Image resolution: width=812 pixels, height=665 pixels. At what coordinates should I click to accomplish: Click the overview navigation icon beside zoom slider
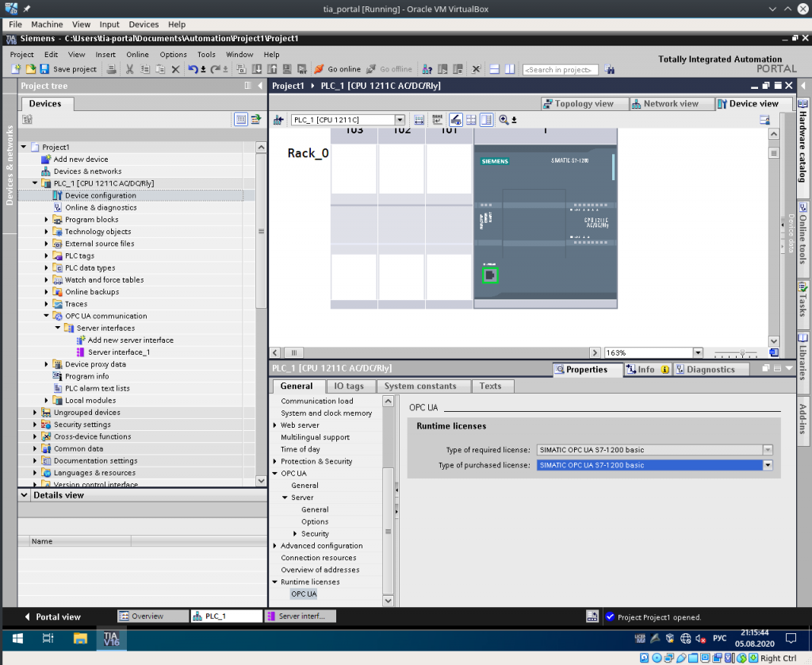[774, 352]
